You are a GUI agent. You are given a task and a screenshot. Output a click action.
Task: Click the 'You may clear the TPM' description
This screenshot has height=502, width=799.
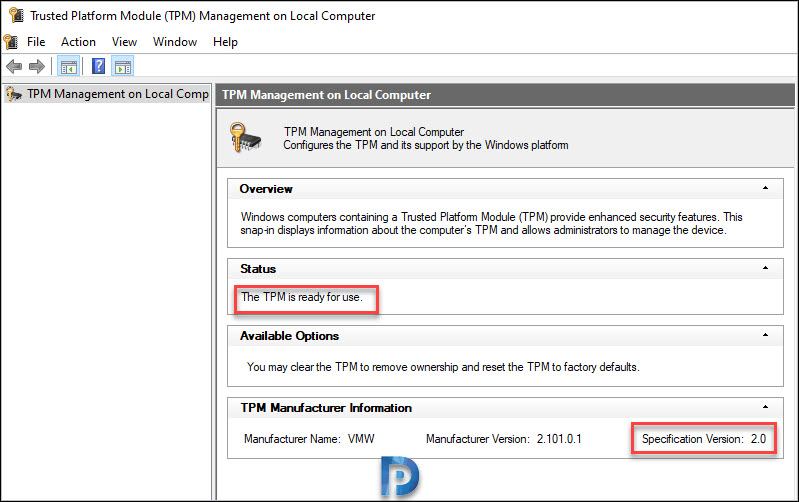pos(443,367)
